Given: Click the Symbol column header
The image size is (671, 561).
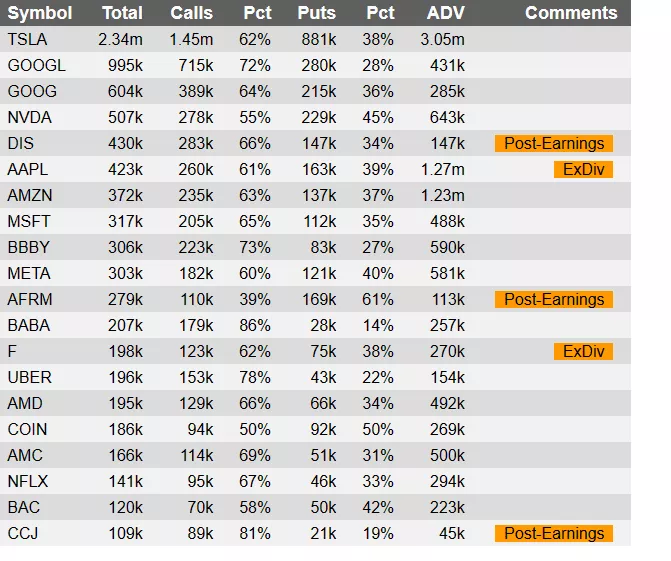Looking at the screenshot, I should click(x=40, y=13).
